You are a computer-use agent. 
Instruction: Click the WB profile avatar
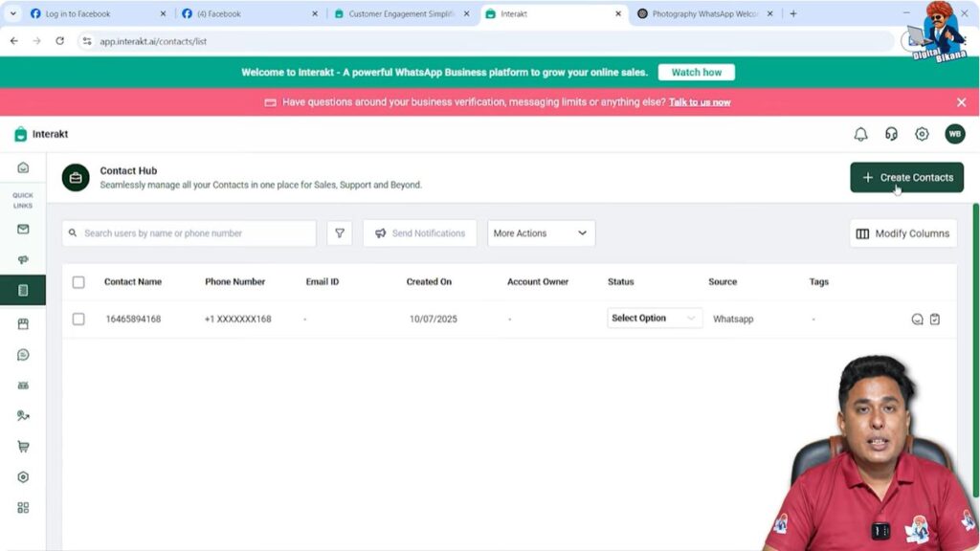pos(954,134)
